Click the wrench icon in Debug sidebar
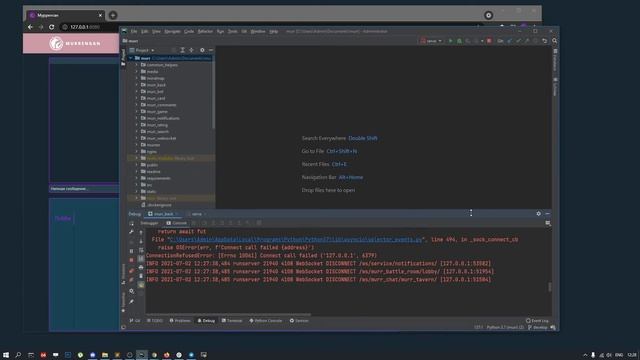The width and height of the screenshot is (640, 360). (131, 232)
